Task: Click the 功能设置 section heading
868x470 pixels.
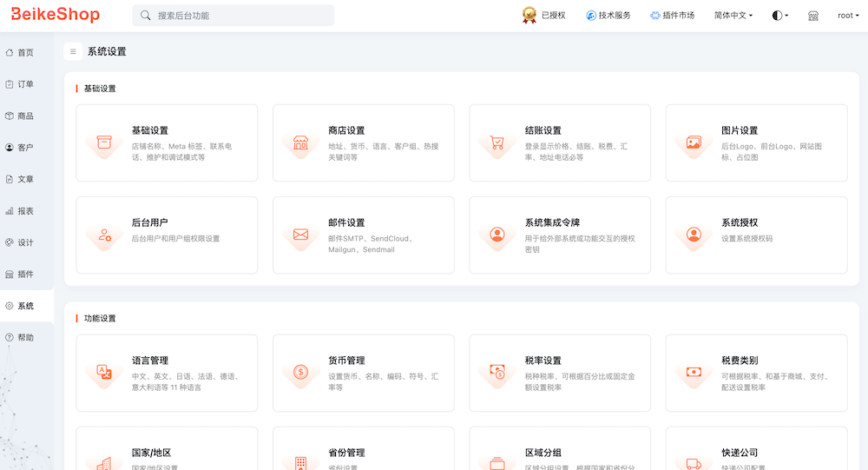Action: (x=100, y=319)
